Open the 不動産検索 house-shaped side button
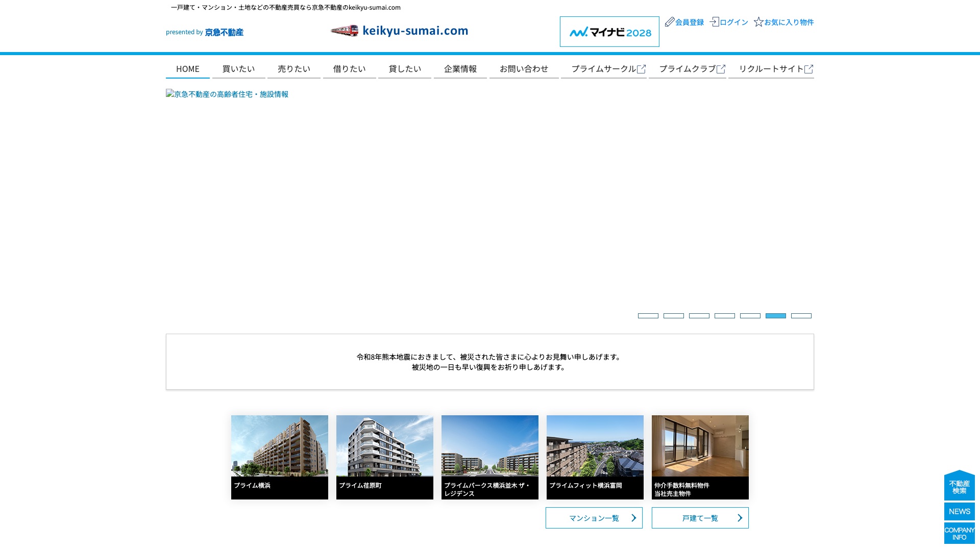This screenshot has height=551, width=980. pos(960,485)
